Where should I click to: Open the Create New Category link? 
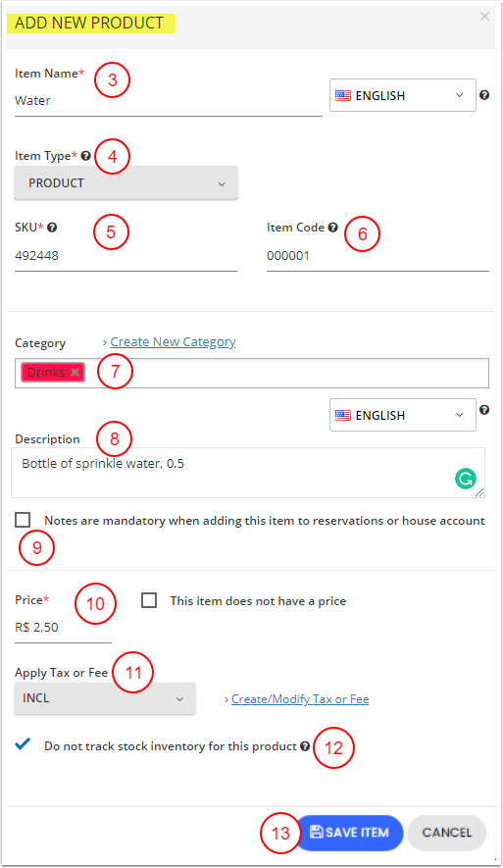click(x=174, y=342)
